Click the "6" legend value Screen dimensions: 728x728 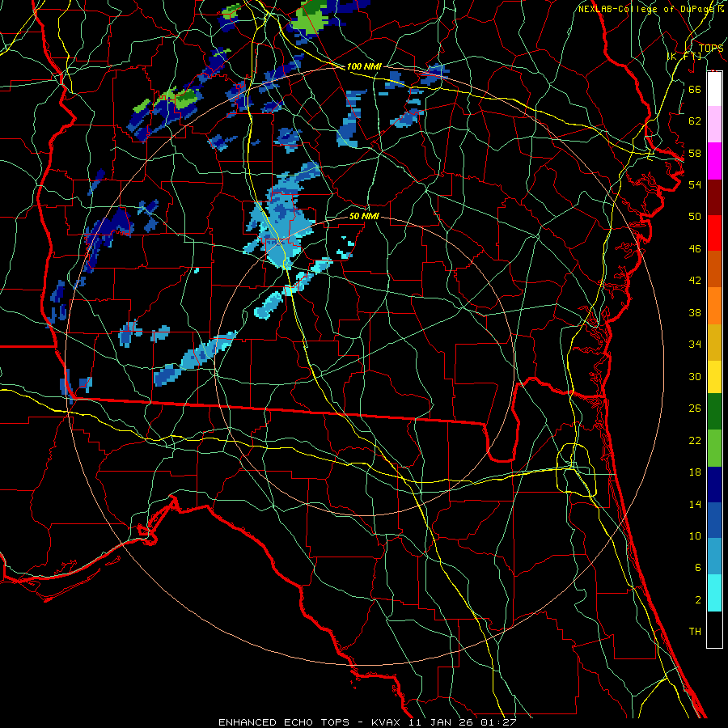(697, 567)
